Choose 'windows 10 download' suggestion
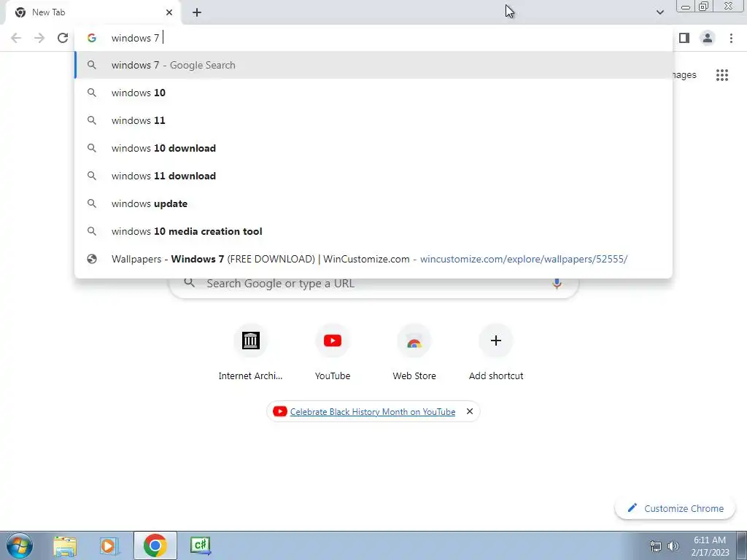This screenshot has height=560, width=747. click(x=373, y=148)
